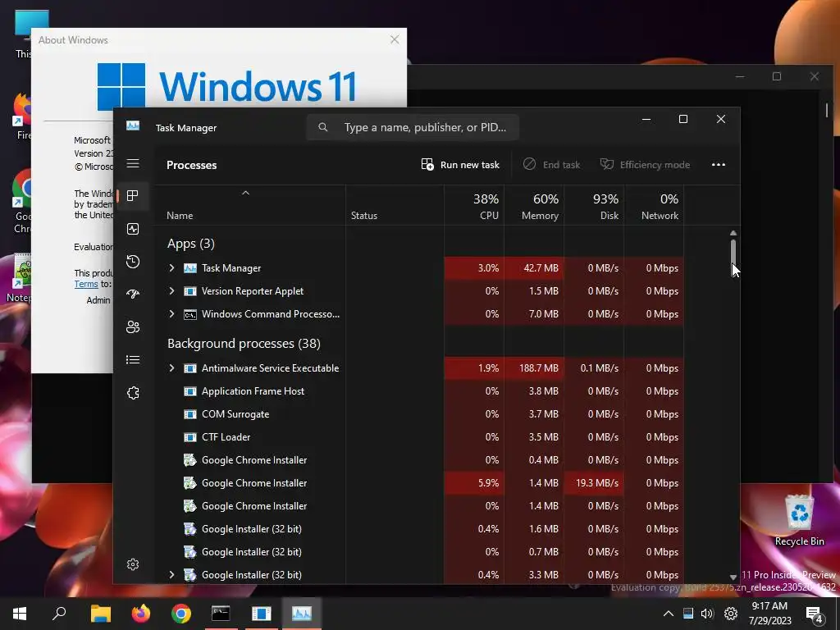The width and height of the screenshot is (840, 630).
Task: Show hidden system tray icons chevron
Action: tap(668, 614)
